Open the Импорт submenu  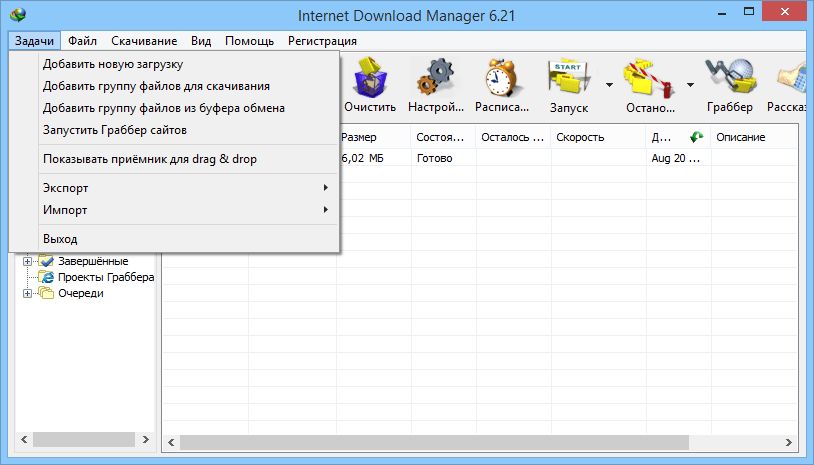click(x=188, y=210)
